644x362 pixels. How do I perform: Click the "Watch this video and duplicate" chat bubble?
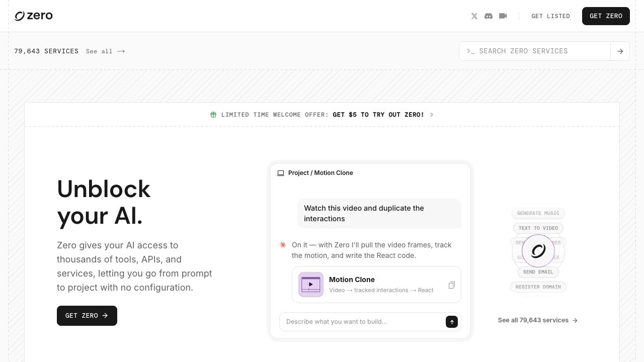[379, 213]
